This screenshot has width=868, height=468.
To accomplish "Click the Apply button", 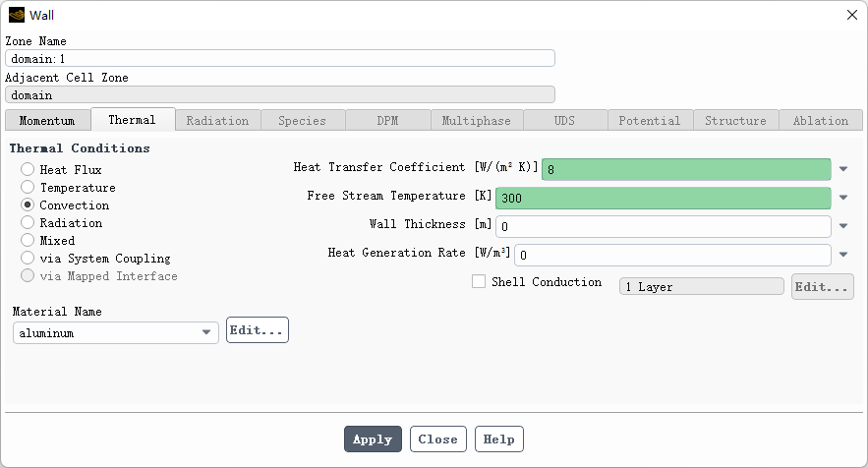I will pyautogui.click(x=373, y=439).
